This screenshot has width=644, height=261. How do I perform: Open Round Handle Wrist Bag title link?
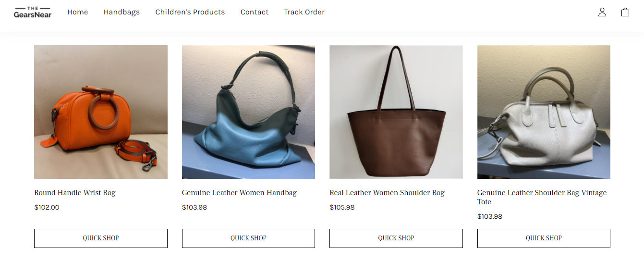point(75,193)
